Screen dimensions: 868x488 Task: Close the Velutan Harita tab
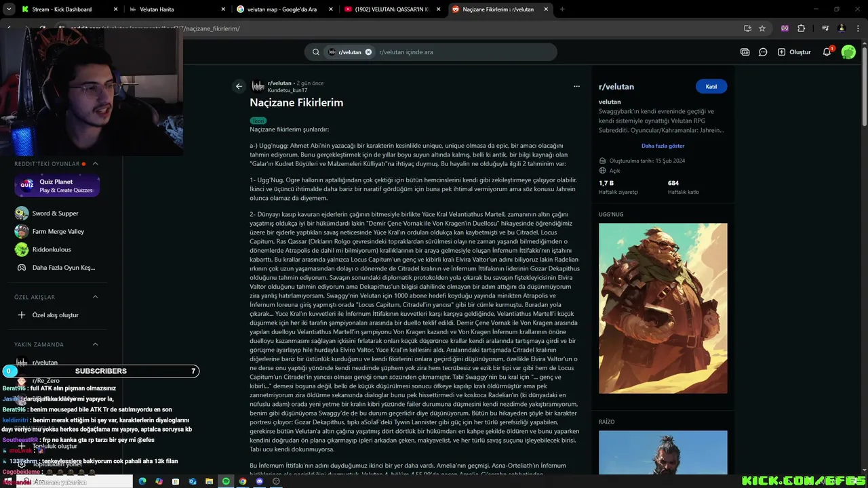tap(223, 9)
